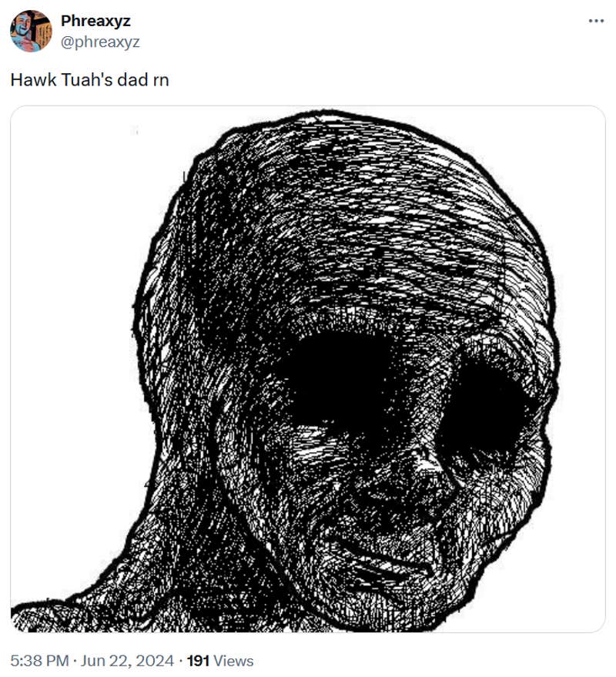The width and height of the screenshot is (616, 677).
Task: Visit the @phreaxyz handle link
Action: [x=100, y=42]
